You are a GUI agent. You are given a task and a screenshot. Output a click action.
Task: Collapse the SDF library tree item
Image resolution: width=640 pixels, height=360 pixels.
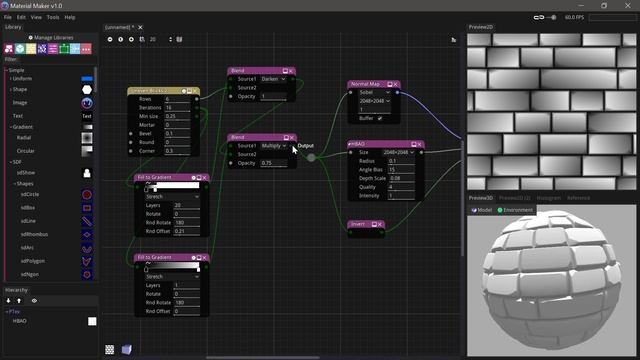(x=11, y=162)
